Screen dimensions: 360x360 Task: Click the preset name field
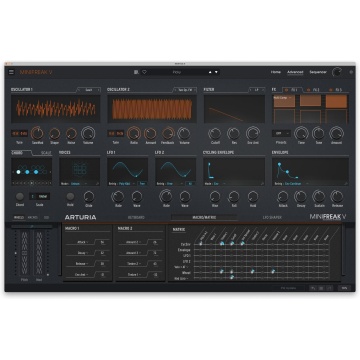pos(177,72)
